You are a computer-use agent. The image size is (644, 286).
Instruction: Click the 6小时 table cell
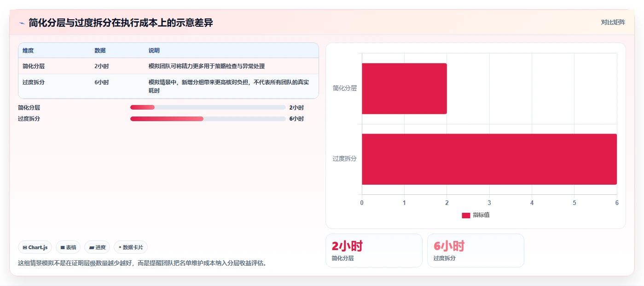pyautogui.click(x=102, y=82)
